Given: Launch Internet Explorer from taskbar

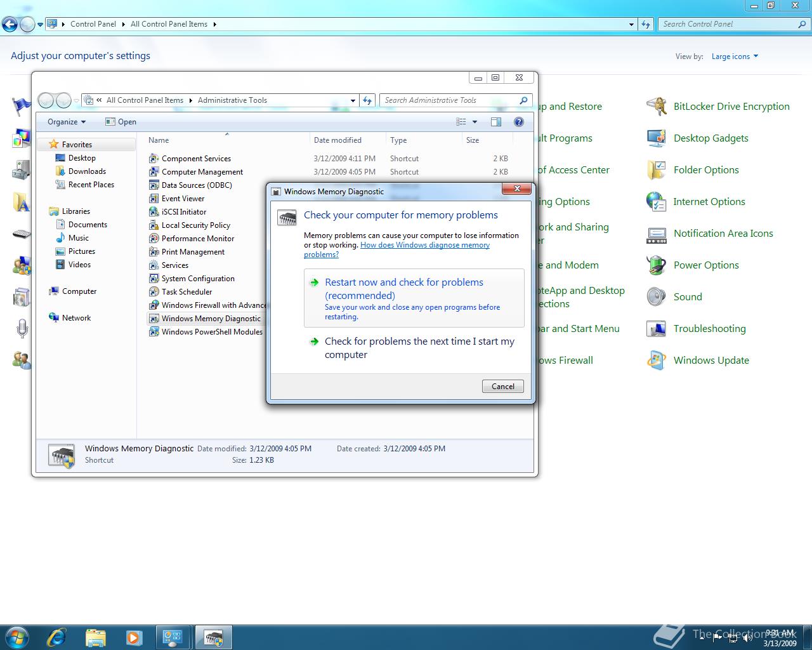Looking at the screenshot, I should 56,637.
